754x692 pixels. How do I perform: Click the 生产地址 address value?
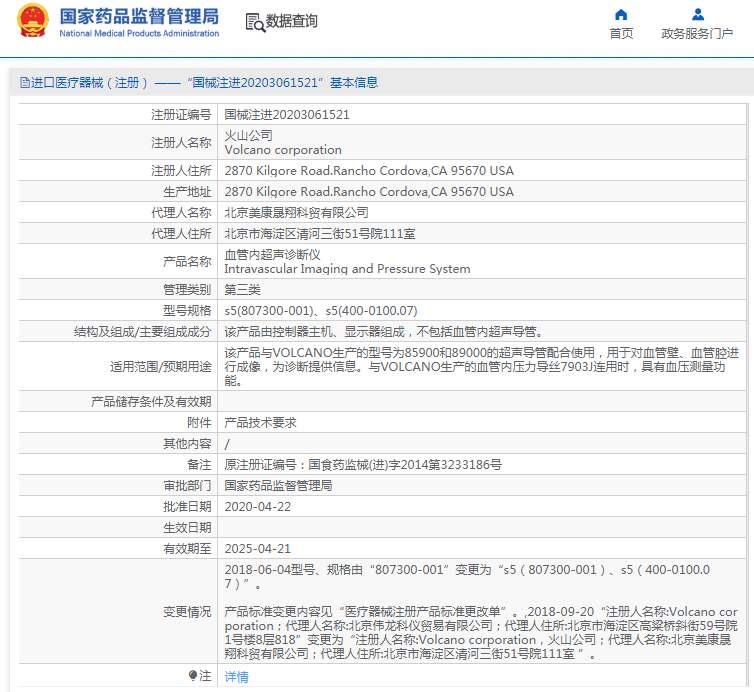(x=369, y=192)
